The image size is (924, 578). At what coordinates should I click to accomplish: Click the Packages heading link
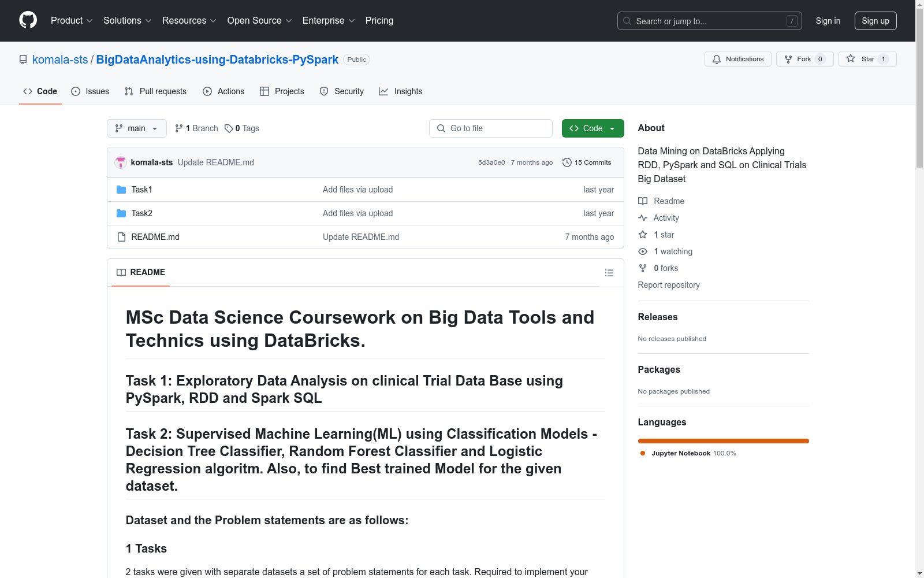tap(659, 369)
